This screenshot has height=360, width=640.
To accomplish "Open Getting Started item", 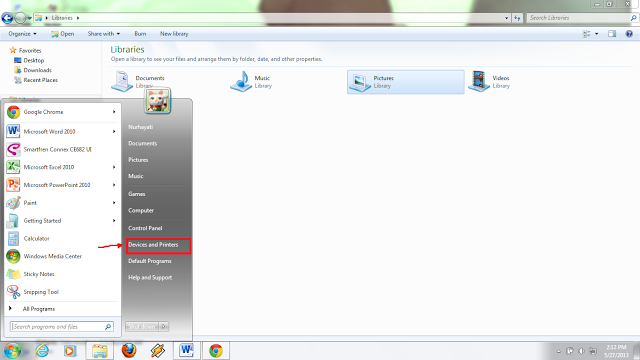I will [x=61, y=220].
